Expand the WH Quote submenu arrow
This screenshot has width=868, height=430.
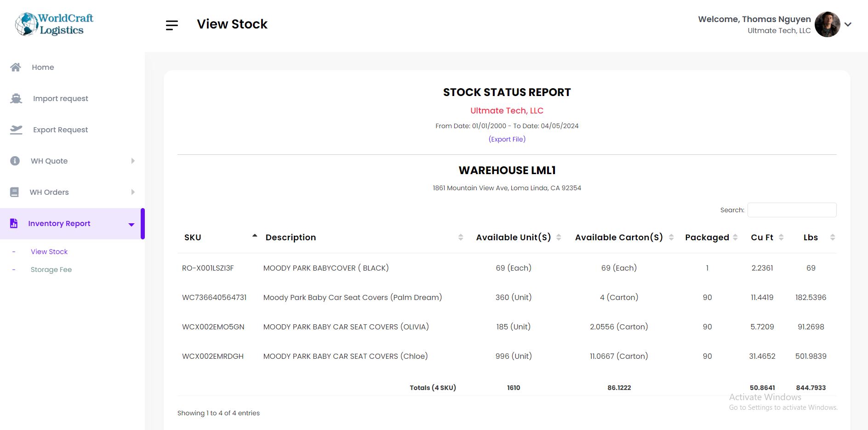click(133, 161)
